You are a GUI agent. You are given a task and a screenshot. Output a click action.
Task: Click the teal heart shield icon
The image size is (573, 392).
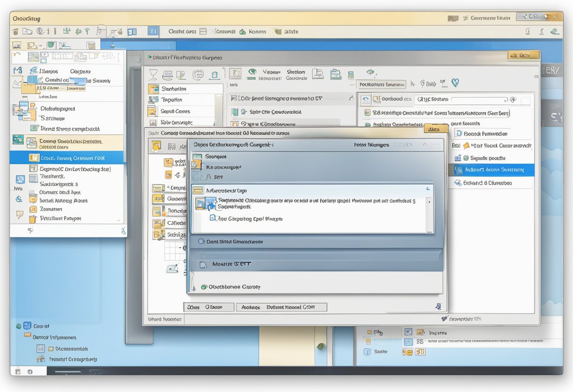[x=455, y=83]
